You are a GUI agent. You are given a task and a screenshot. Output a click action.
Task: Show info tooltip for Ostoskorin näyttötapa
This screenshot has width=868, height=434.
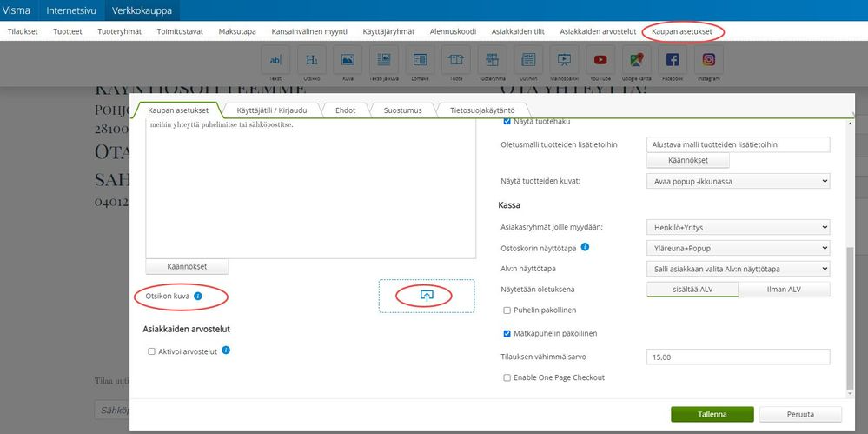point(585,247)
